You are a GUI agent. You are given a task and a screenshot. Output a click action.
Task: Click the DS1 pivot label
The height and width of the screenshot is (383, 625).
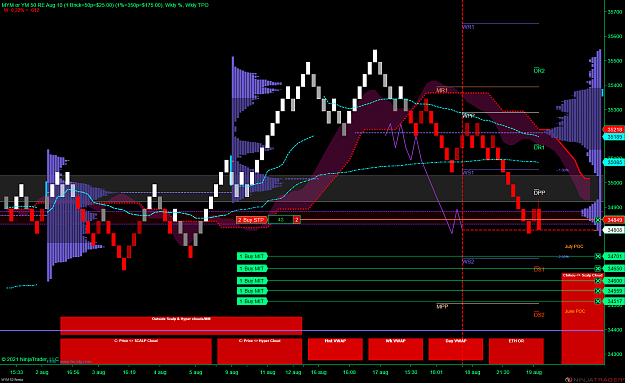click(x=539, y=270)
